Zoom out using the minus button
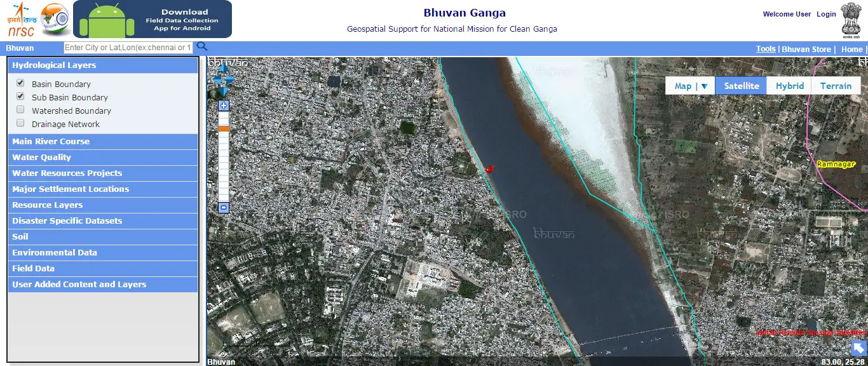 click(x=224, y=207)
